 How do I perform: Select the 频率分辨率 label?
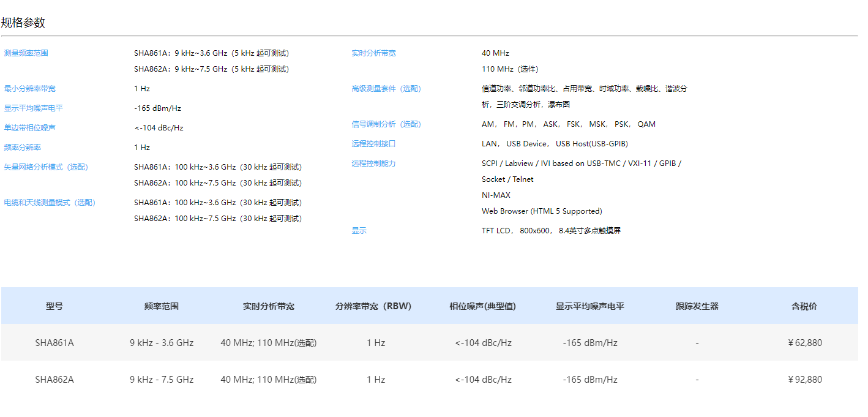[x=22, y=148]
